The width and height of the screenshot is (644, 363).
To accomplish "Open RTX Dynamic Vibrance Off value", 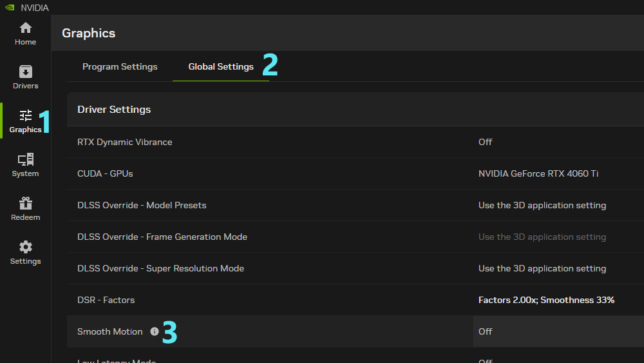I will [486, 142].
